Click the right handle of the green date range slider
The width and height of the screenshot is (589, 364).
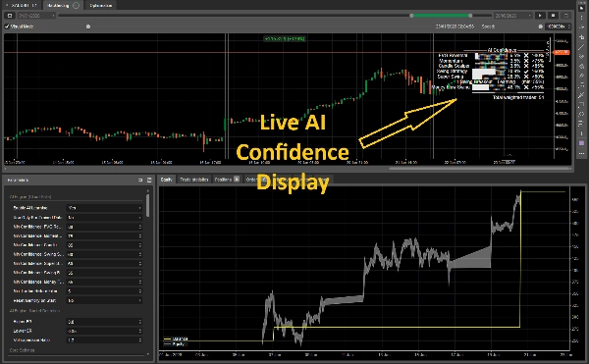(470, 16)
